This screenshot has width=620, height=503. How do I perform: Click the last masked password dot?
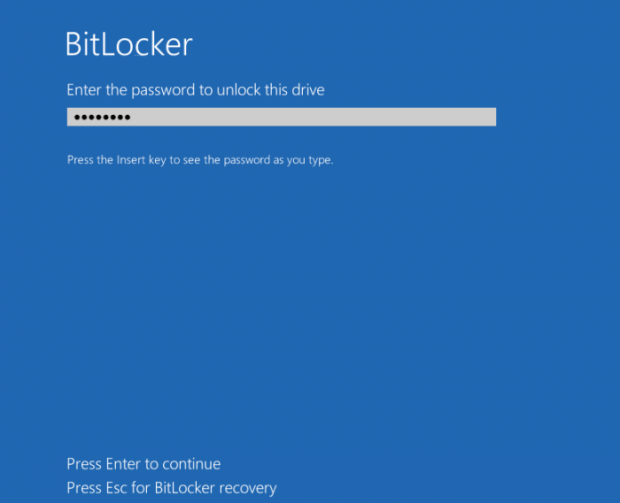click(x=127, y=118)
